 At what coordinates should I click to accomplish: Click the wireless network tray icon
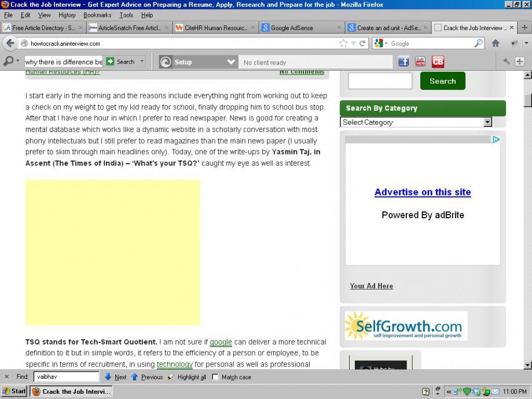point(457,391)
